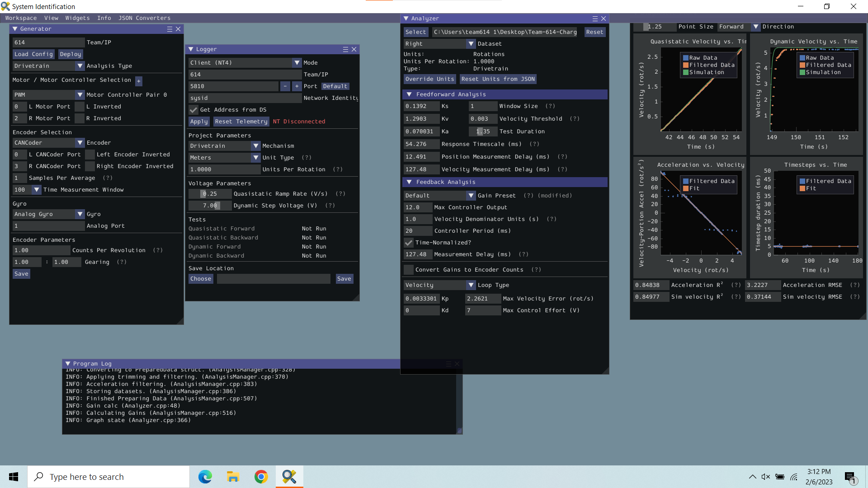Toggle the Get Address from DS checkbox
The width and height of the screenshot is (868, 488).
click(x=193, y=110)
